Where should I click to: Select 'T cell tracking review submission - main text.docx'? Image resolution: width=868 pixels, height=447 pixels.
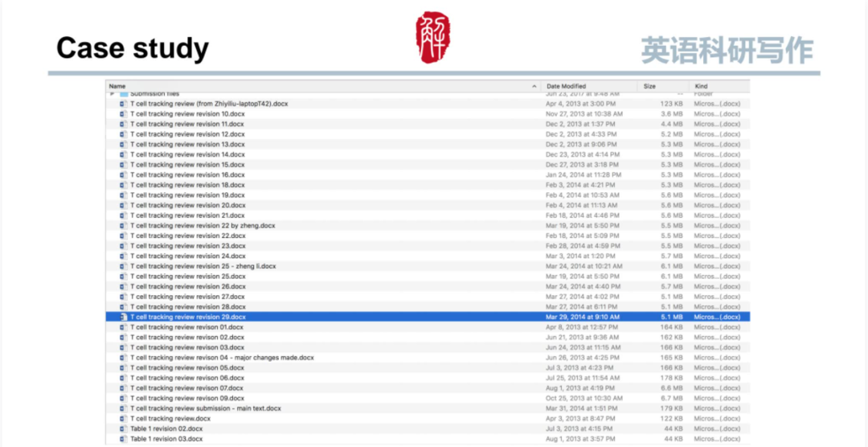point(206,408)
